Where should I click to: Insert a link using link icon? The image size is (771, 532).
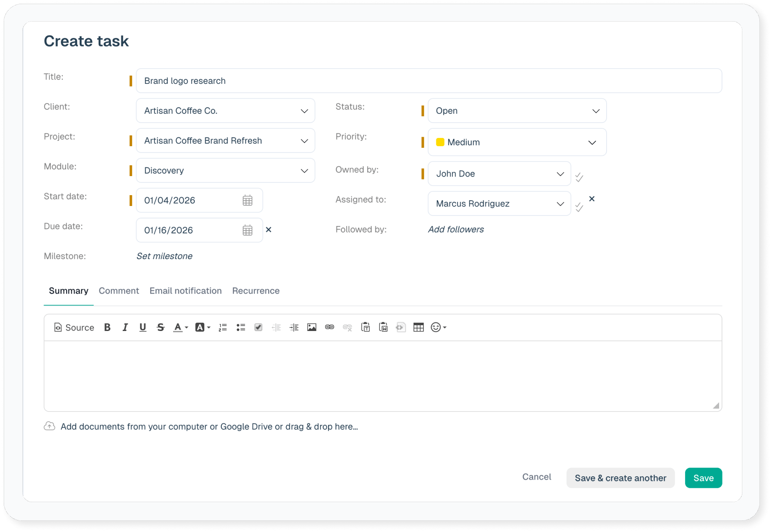click(x=330, y=327)
